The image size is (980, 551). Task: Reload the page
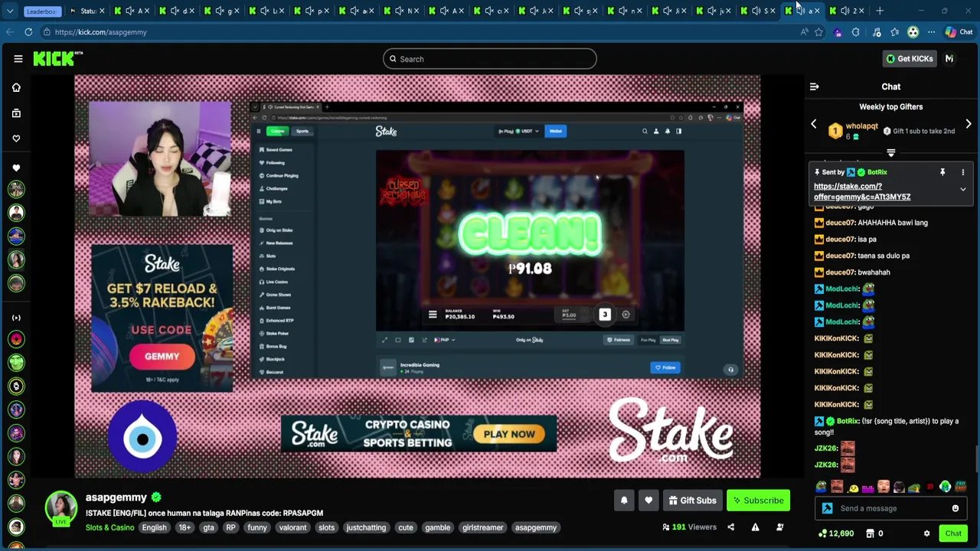tap(28, 32)
